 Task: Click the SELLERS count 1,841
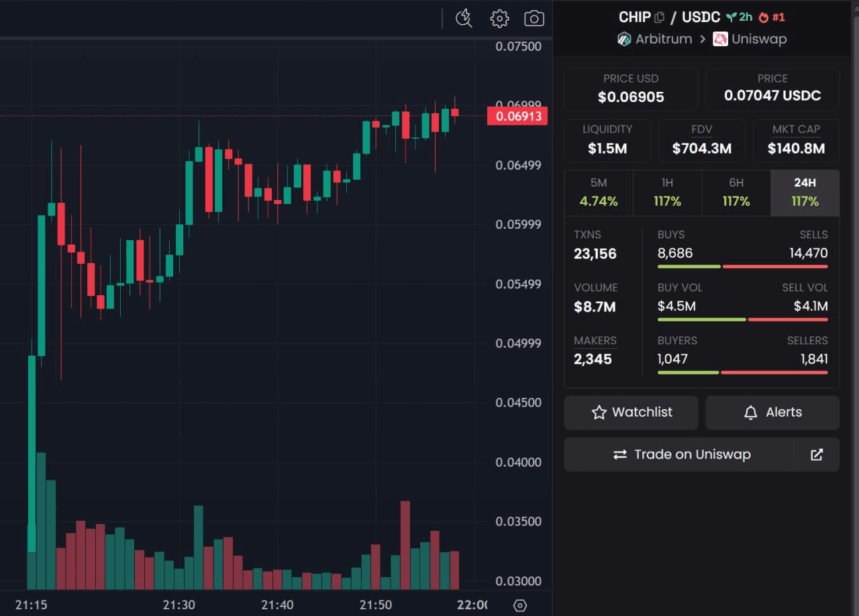click(x=814, y=359)
